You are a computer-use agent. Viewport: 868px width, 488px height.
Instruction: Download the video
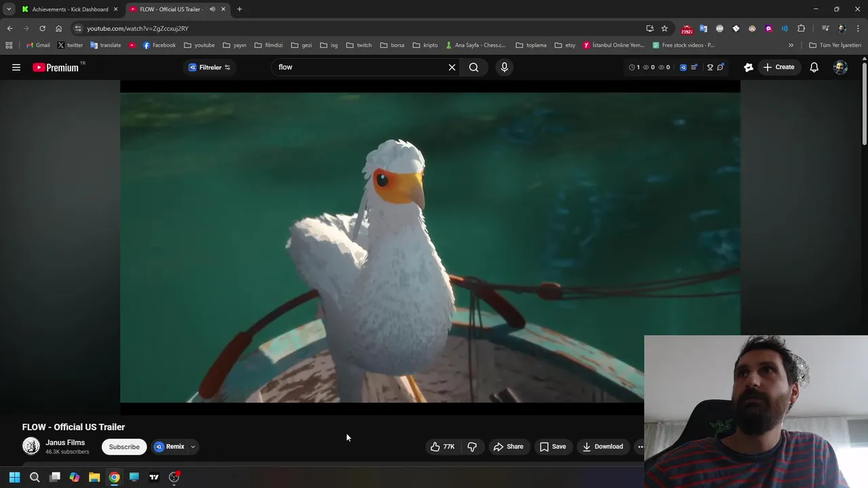(x=603, y=447)
